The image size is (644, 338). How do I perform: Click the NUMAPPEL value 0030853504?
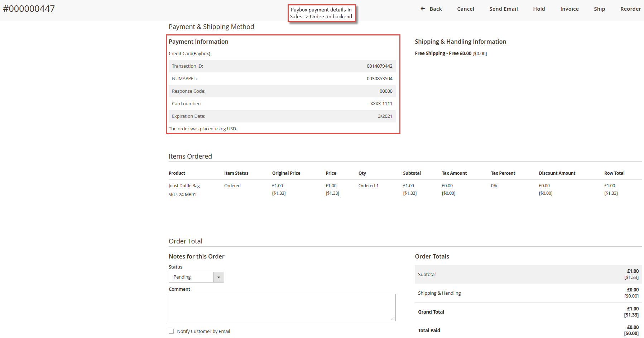coord(379,79)
